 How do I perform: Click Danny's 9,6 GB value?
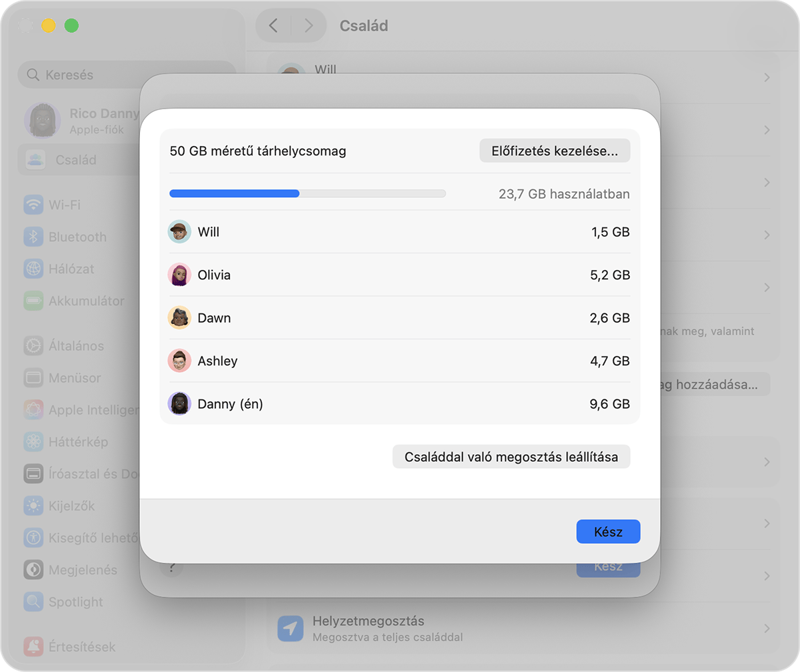pos(610,403)
